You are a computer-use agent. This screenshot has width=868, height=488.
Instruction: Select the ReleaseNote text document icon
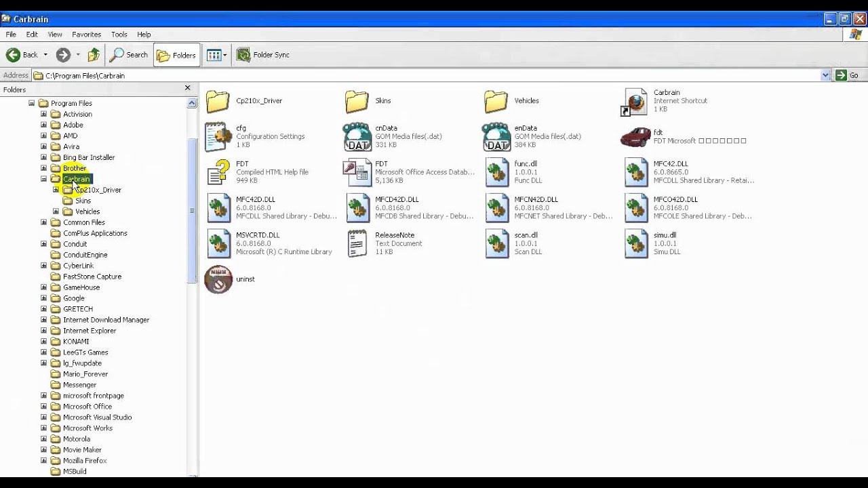(357, 243)
